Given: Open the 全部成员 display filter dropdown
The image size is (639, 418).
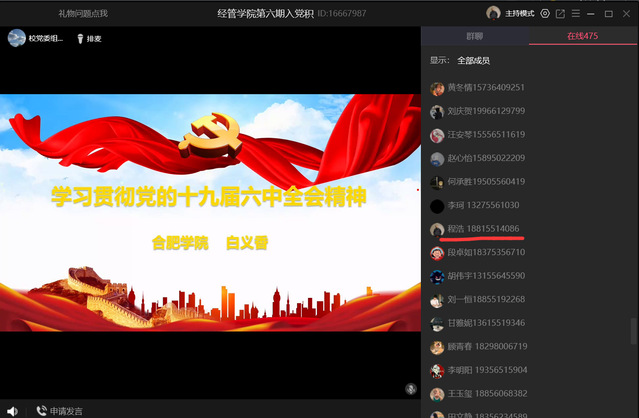Looking at the screenshot, I should 476,60.
